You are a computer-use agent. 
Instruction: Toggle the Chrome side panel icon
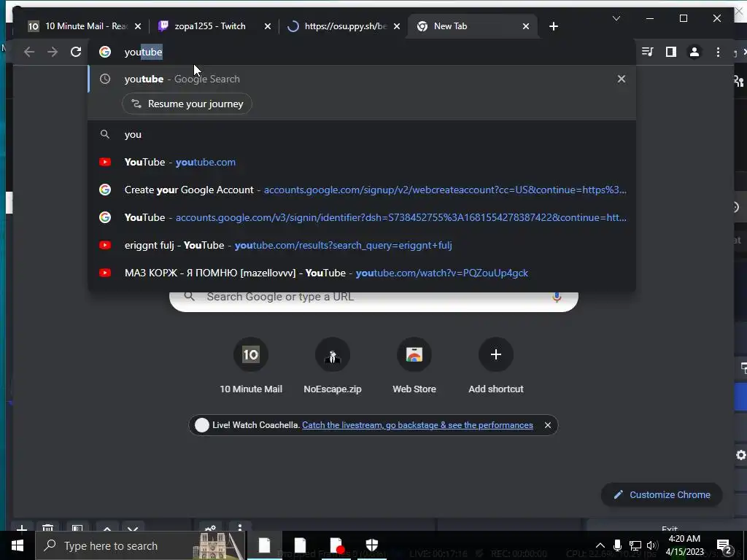pyautogui.click(x=671, y=52)
